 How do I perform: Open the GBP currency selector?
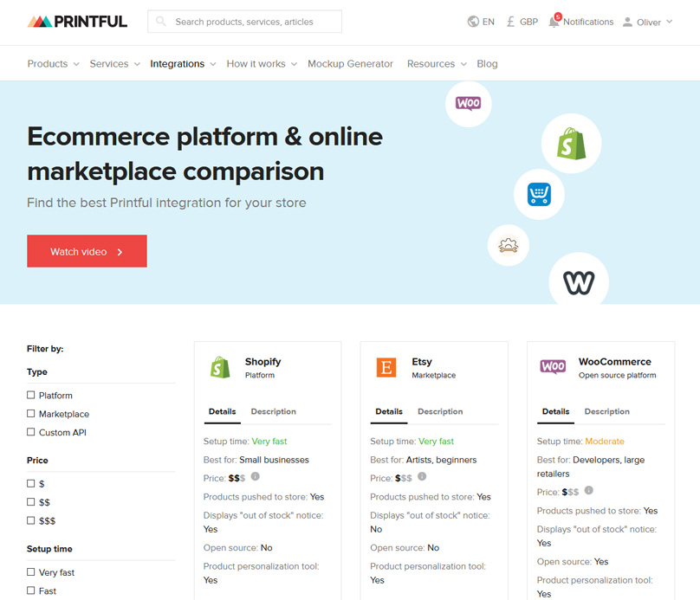(522, 22)
